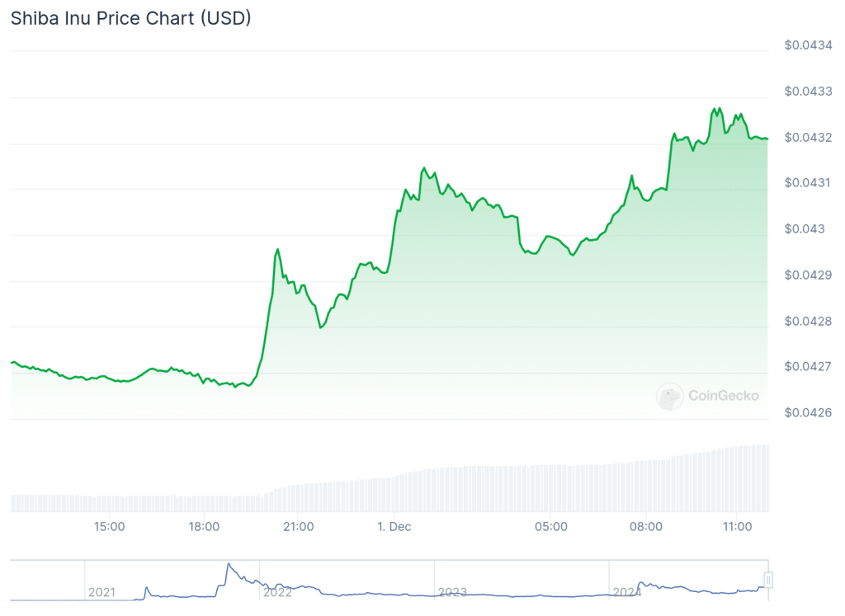
Task: Click the 05:00 time axis label
Action: (550, 526)
